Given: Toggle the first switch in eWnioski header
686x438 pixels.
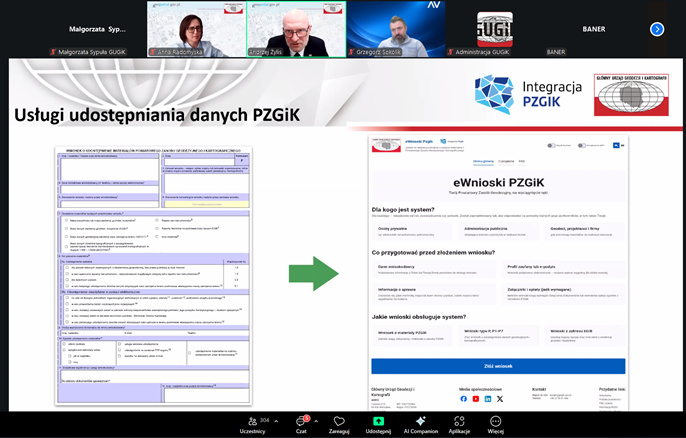Looking at the screenshot, I should tap(552, 145).
